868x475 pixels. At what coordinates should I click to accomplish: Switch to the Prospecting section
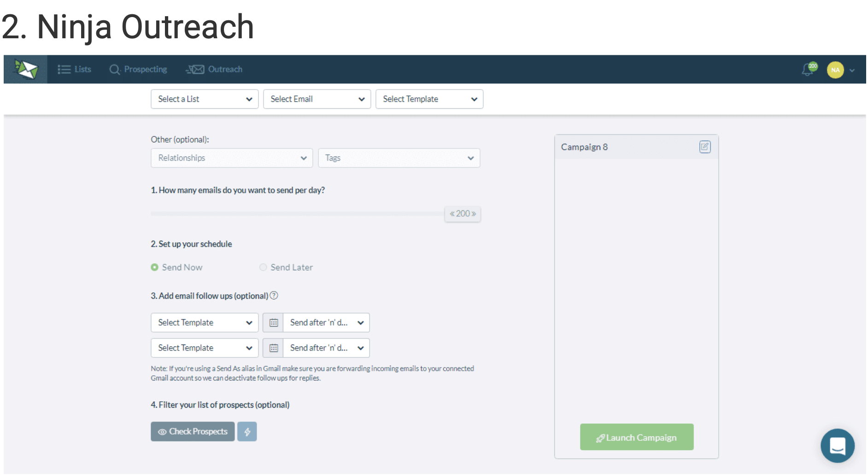138,69
